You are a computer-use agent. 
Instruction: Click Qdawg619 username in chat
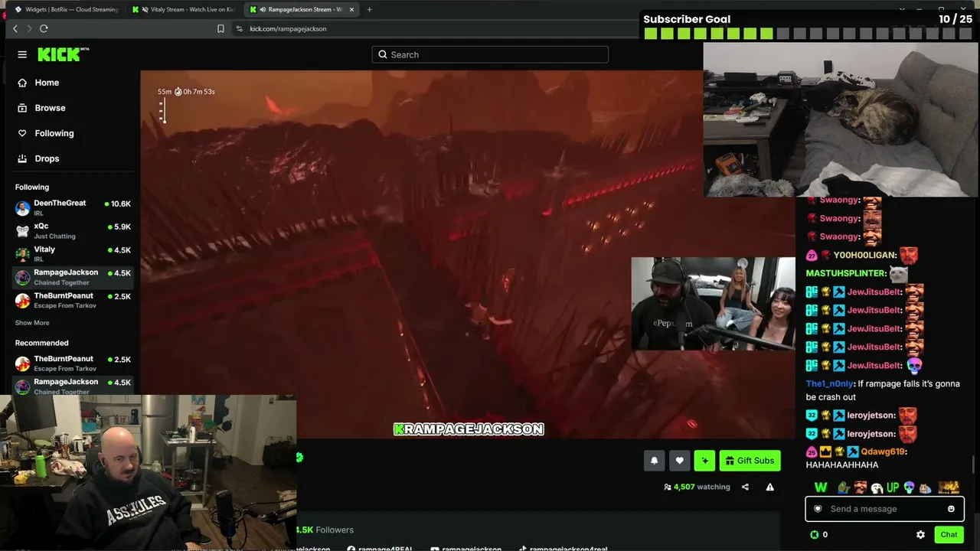click(x=883, y=452)
